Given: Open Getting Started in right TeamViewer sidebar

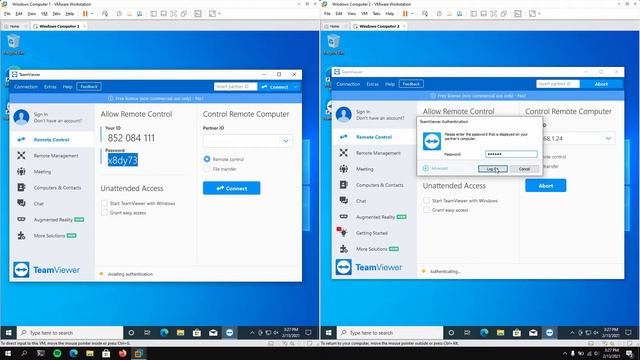Looking at the screenshot, I should point(371,233).
